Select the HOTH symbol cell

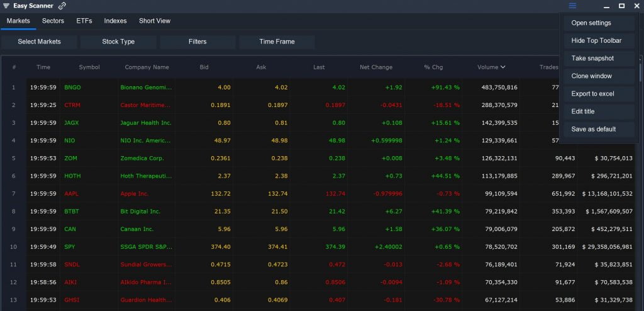pyautogui.click(x=72, y=176)
